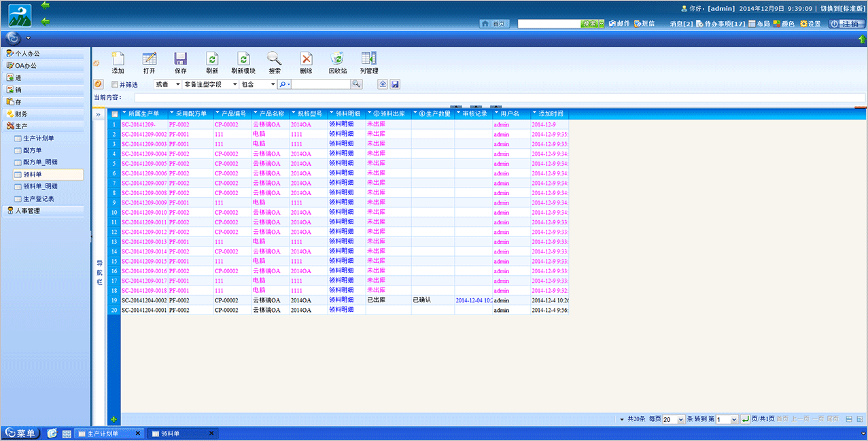
Task: Click the green plus icon at grid bottom
Action: tap(114, 419)
